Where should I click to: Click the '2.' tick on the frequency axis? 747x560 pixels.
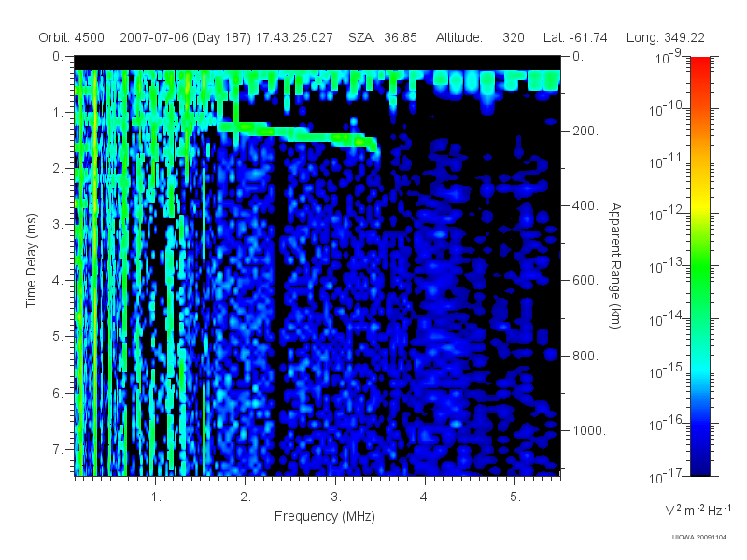click(x=246, y=497)
